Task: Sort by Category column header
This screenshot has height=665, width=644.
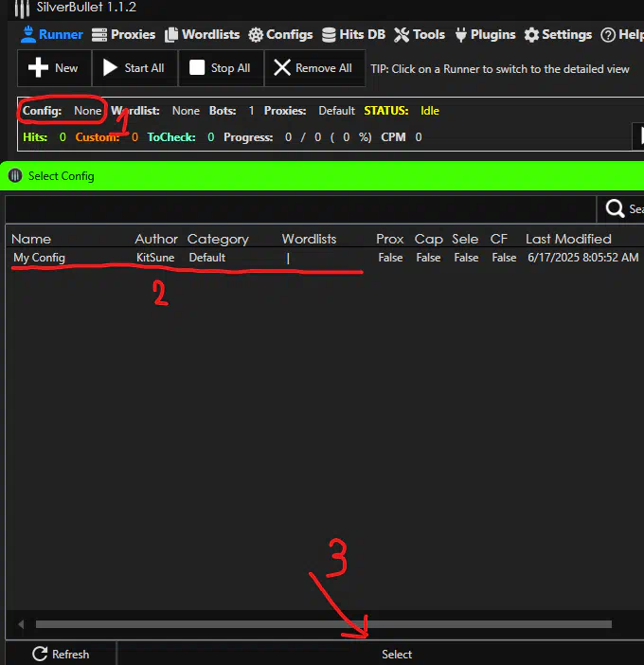Action: coord(218,240)
